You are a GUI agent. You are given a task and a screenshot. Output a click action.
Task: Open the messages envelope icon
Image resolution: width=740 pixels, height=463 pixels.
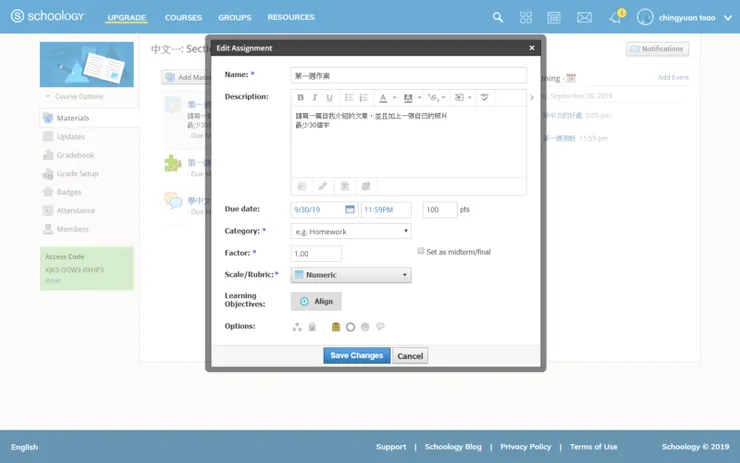[584, 17]
